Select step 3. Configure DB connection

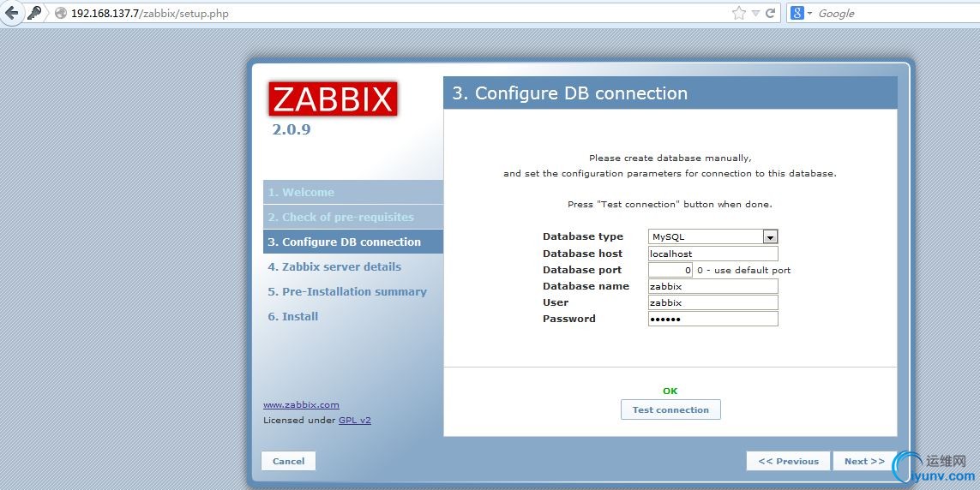tap(353, 242)
